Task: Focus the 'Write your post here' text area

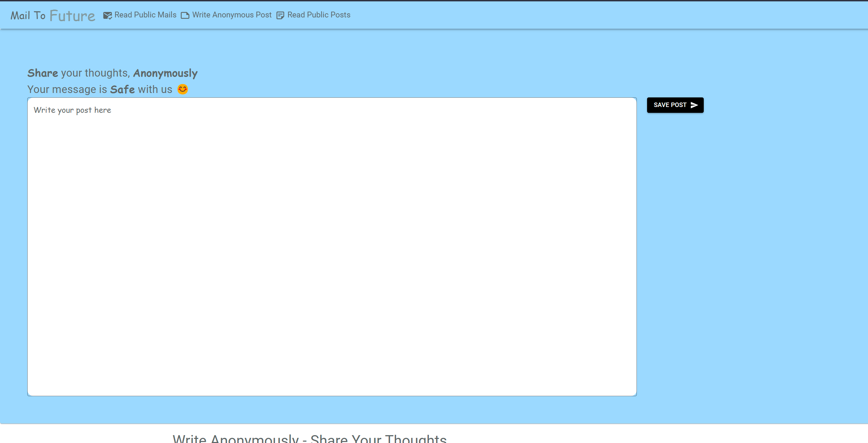Action: [x=332, y=246]
